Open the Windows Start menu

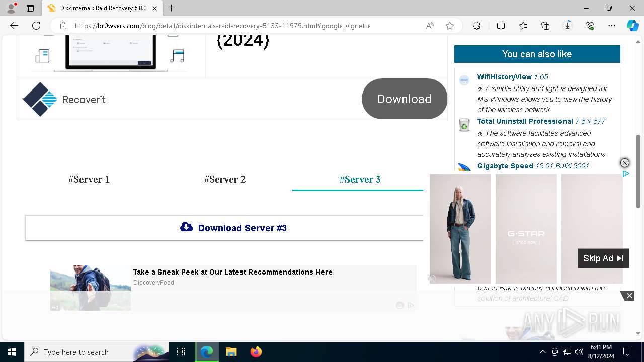pyautogui.click(x=12, y=352)
